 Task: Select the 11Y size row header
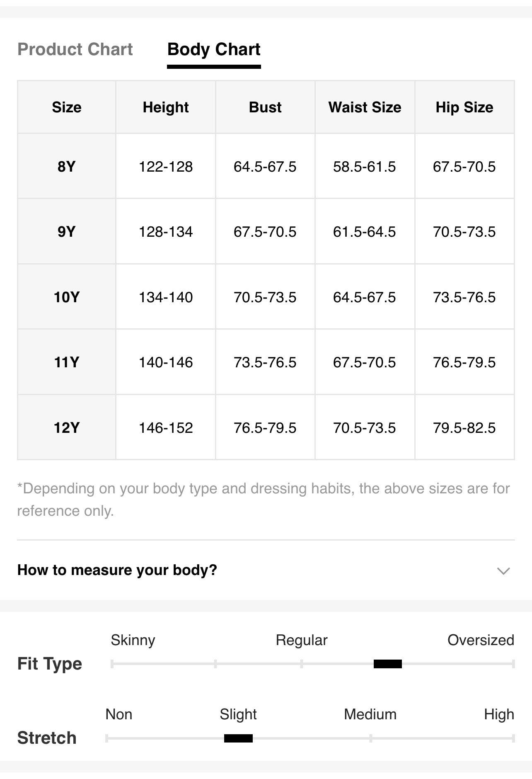(67, 362)
